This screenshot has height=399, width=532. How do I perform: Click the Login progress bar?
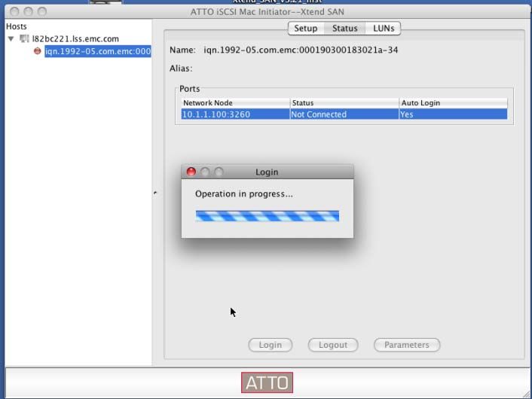pos(268,216)
